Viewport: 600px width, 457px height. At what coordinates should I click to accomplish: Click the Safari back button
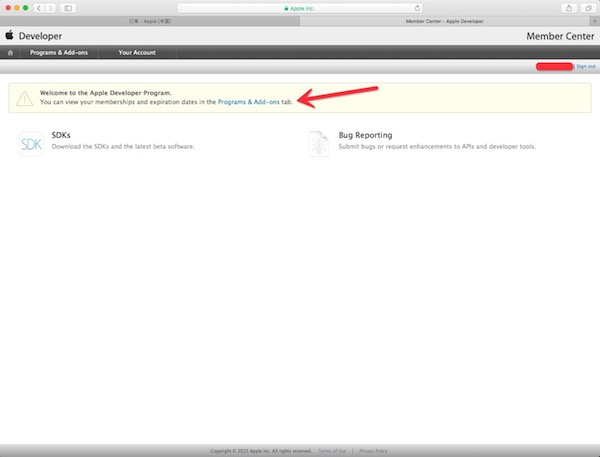40,7
